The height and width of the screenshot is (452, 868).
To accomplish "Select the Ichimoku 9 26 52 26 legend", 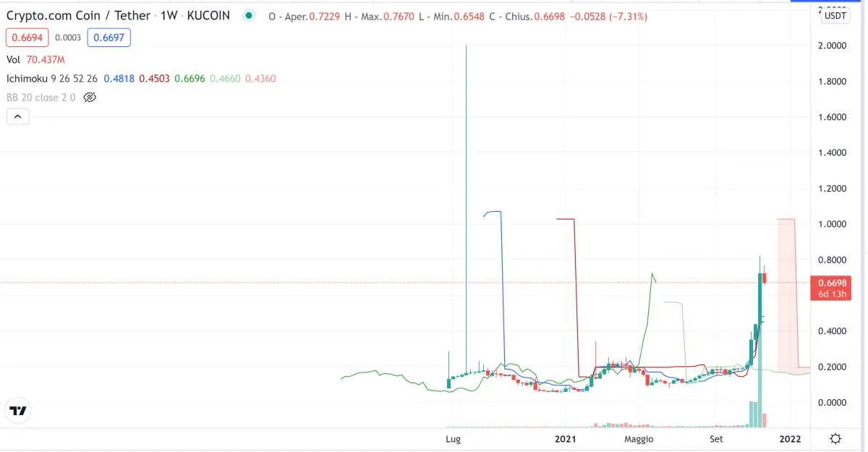I will (x=52, y=78).
